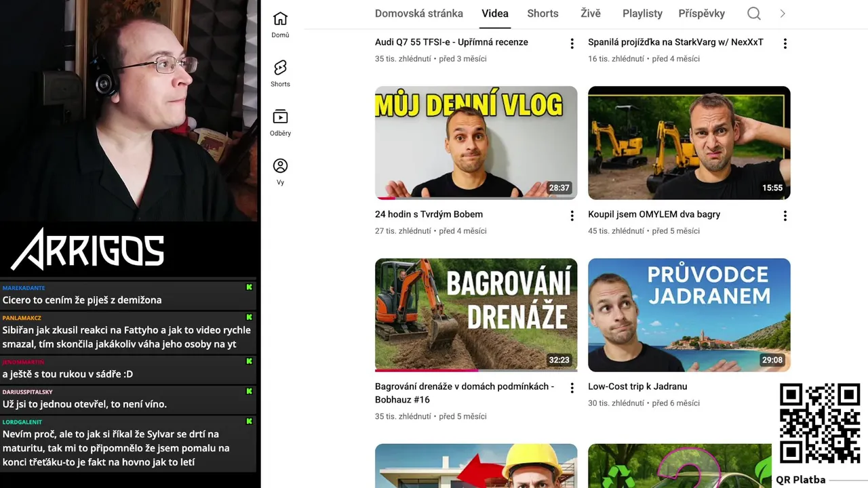The height and width of the screenshot is (488, 868).
Task: Click '30 tis. zhlédnutí' under Low-Cost trip
Action: (x=616, y=403)
